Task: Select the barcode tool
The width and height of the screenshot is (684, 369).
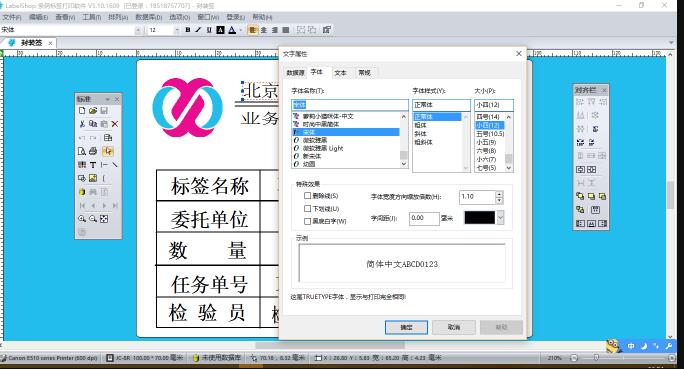Action: [82, 165]
